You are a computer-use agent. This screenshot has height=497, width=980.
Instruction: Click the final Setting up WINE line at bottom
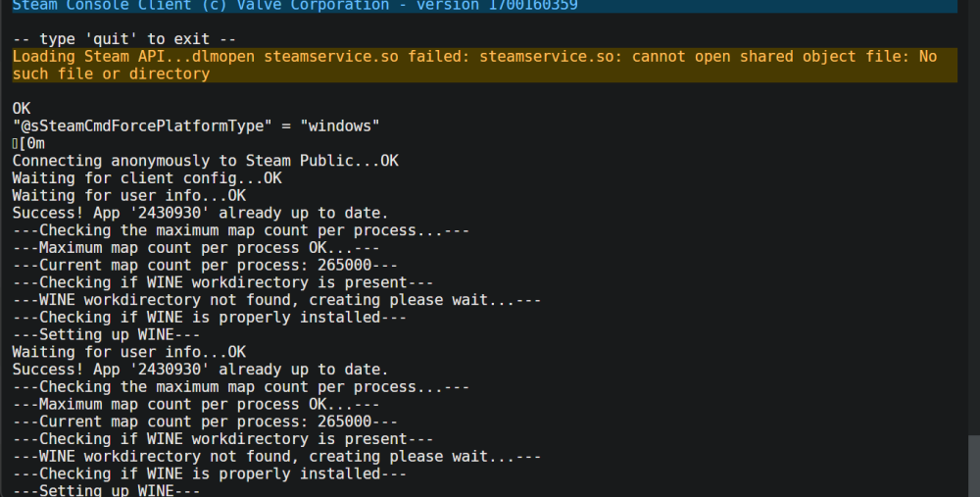(x=106, y=491)
